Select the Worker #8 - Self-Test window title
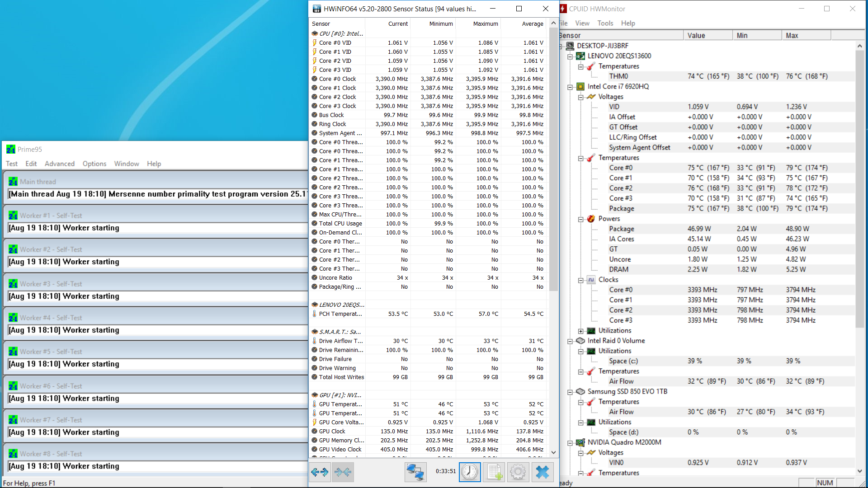Screen dimensions: 868x488 point(51,454)
